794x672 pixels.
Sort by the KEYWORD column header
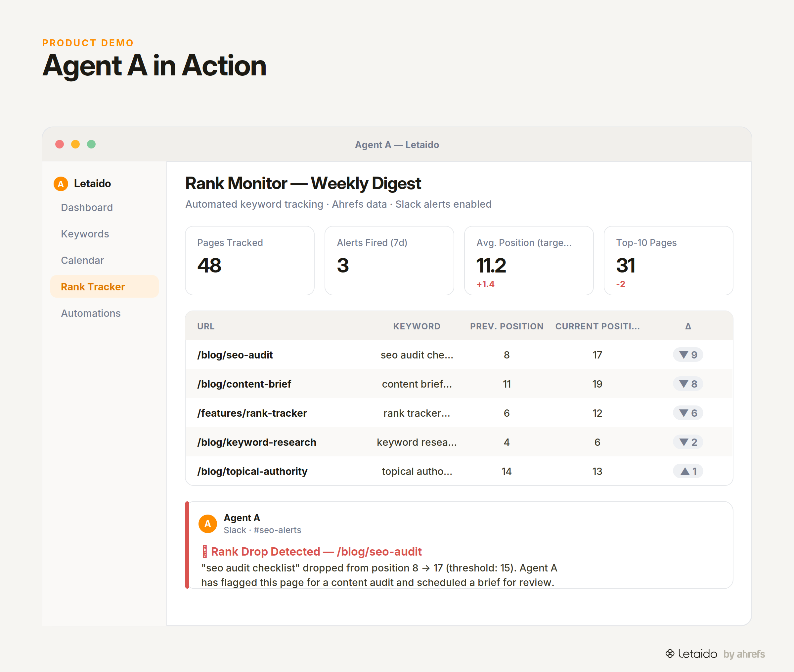(x=417, y=326)
